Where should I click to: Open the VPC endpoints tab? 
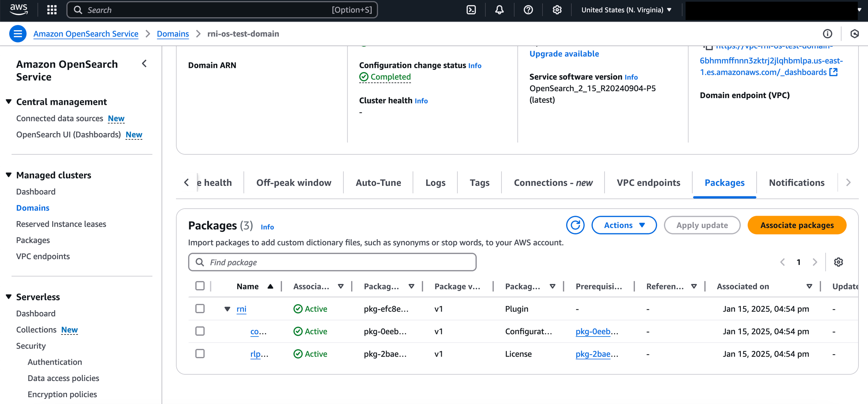[x=648, y=182]
